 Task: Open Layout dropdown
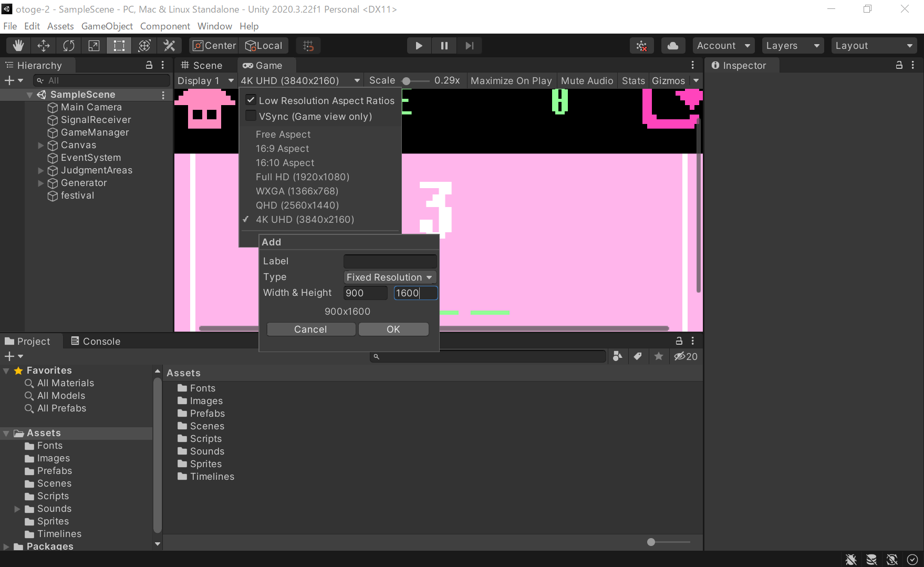tap(874, 46)
